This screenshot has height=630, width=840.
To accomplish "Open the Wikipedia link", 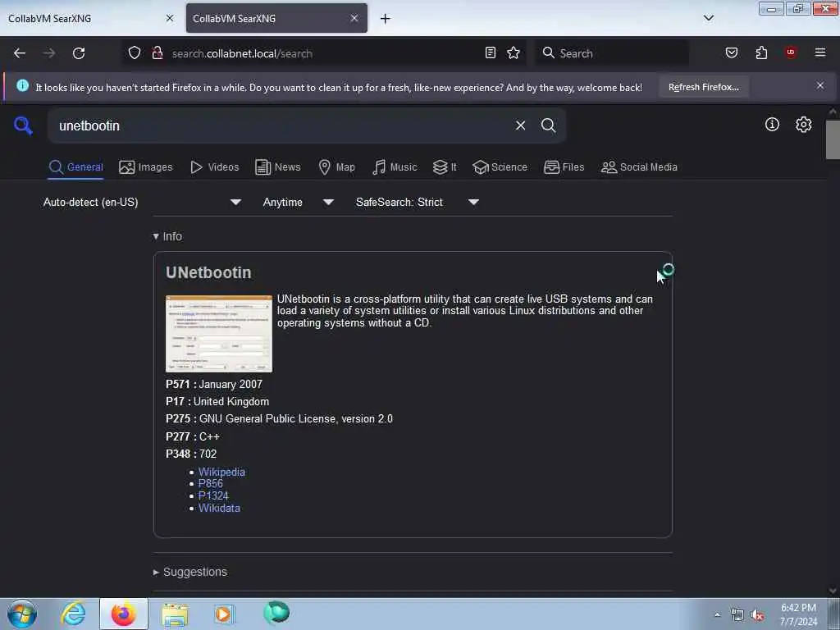I will coord(221,472).
